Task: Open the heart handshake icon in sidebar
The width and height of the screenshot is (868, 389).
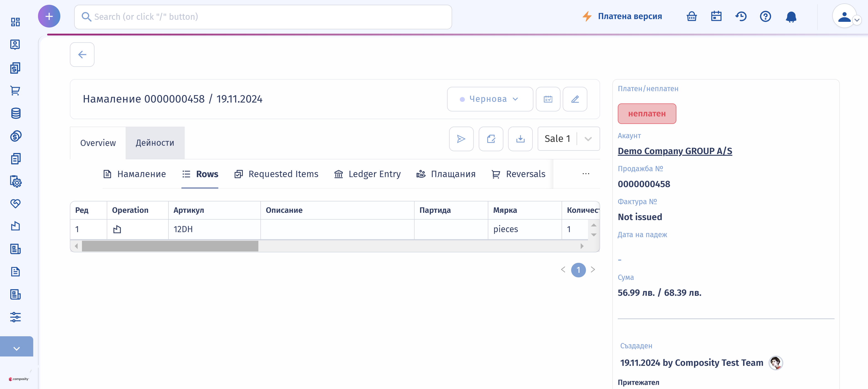Action: click(15, 203)
